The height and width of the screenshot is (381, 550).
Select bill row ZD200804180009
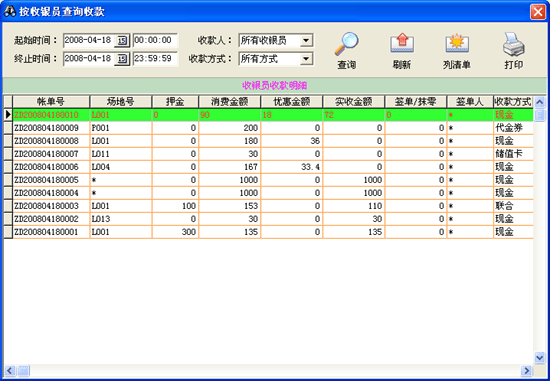(268, 128)
